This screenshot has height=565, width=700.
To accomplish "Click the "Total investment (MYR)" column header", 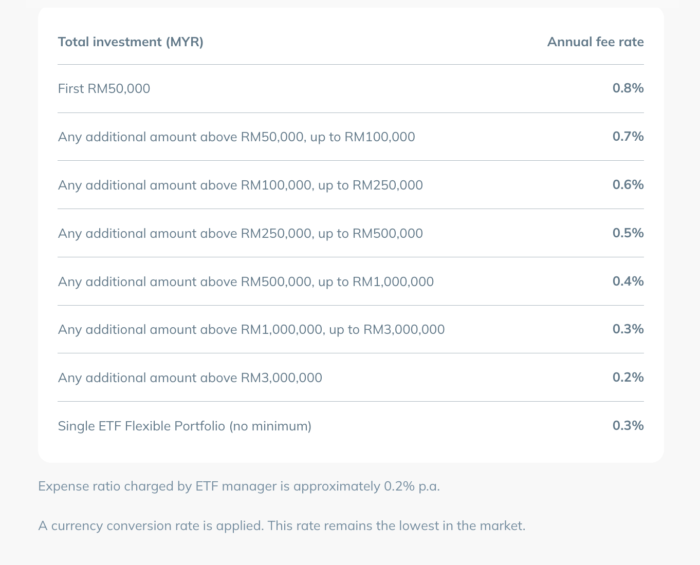I will 131,42.
